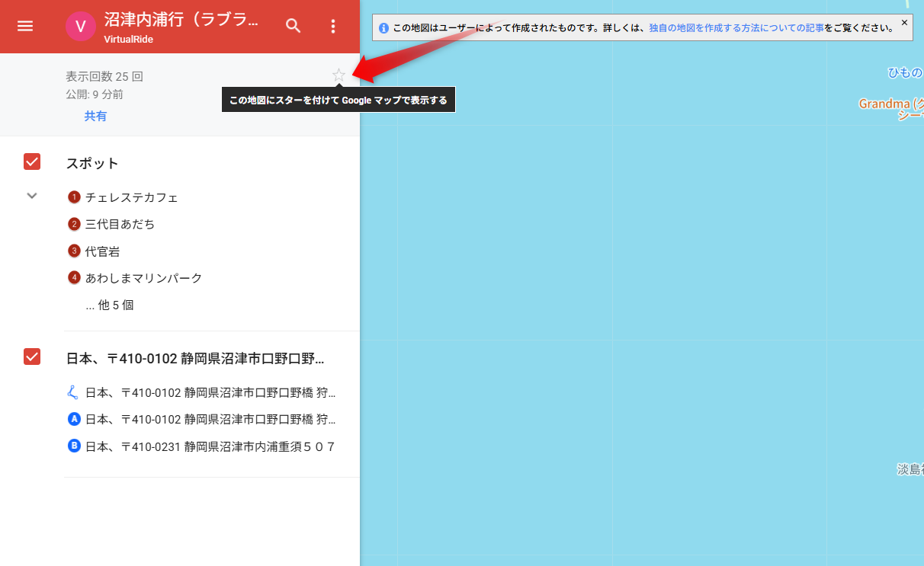This screenshot has width=924, height=566.
Task: Open the three-dot options menu
Action: pyautogui.click(x=333, y=26)
